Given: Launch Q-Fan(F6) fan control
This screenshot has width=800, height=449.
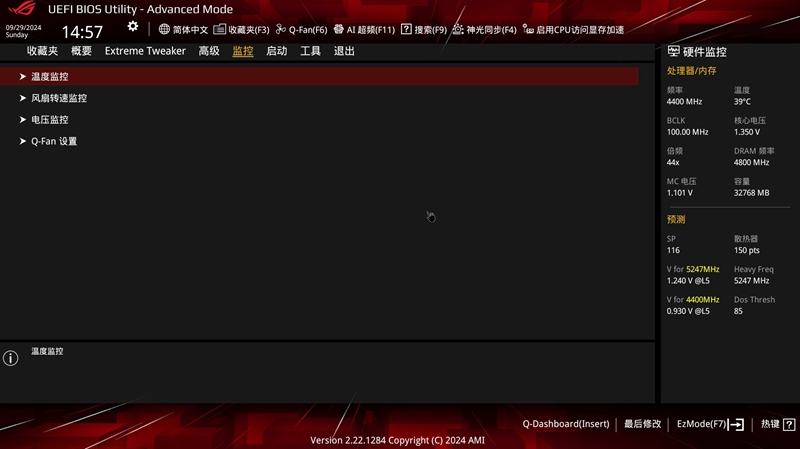Looking at the screenshot, I should pyautogui.click(x=301, y=30).
